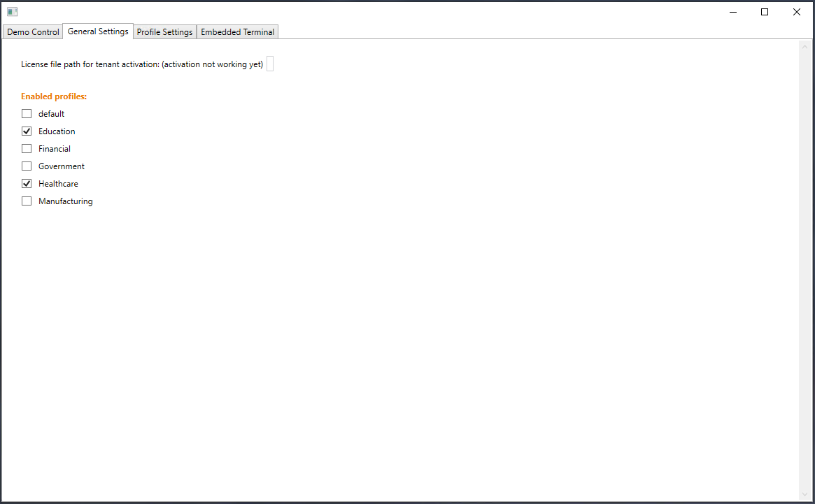Minimize the application window
Viewport: 815px width, 504px height.
coord(732,12)
